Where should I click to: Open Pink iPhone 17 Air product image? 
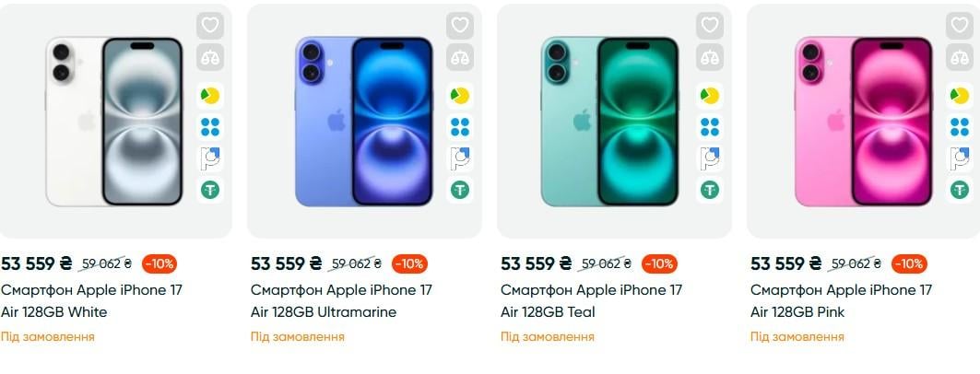click(864, 122)
